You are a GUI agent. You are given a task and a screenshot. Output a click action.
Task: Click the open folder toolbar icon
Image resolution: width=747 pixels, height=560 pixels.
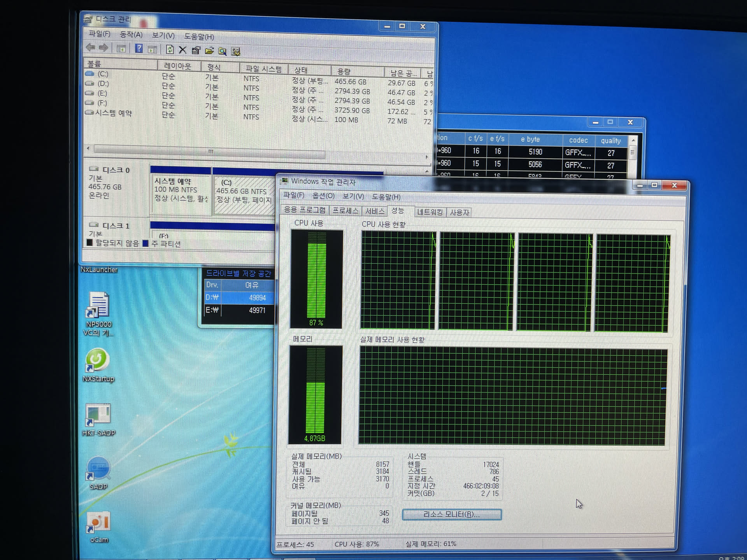coord(209,51)
